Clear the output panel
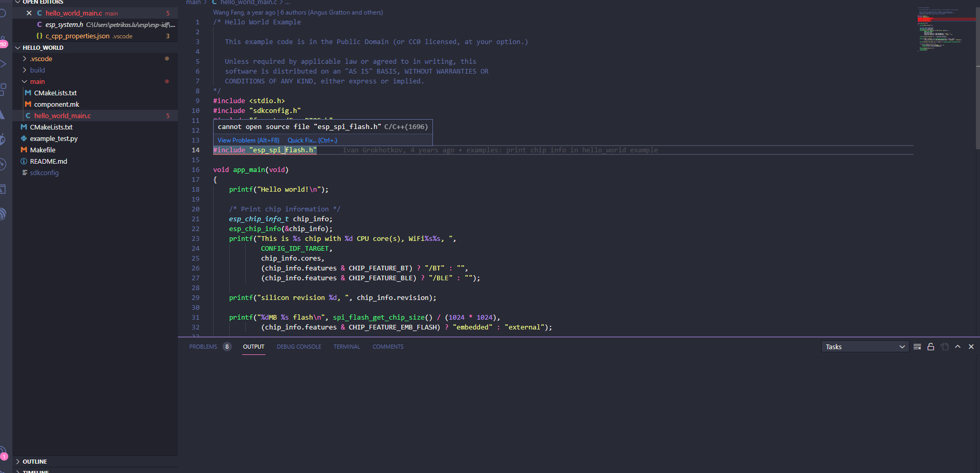Image resolution: width=980 pixels, height=473 pixels. coord(917,347)
